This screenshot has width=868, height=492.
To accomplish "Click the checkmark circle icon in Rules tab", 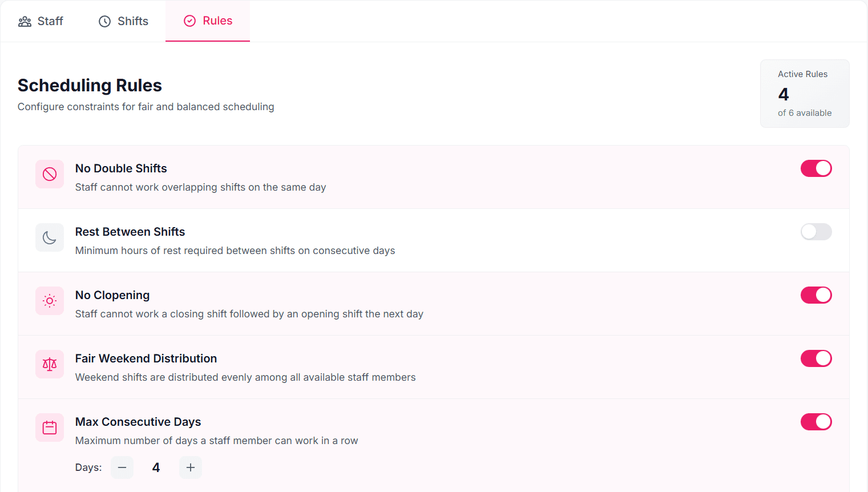I will [x=189, y=21].
